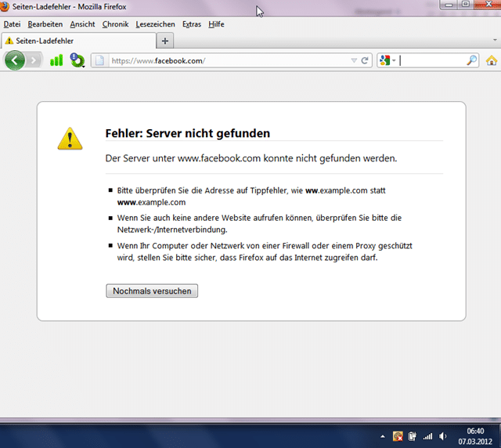Show hidden tray icons arrow
This screenshot has width=501, height=448.
[x=383, y=436]
